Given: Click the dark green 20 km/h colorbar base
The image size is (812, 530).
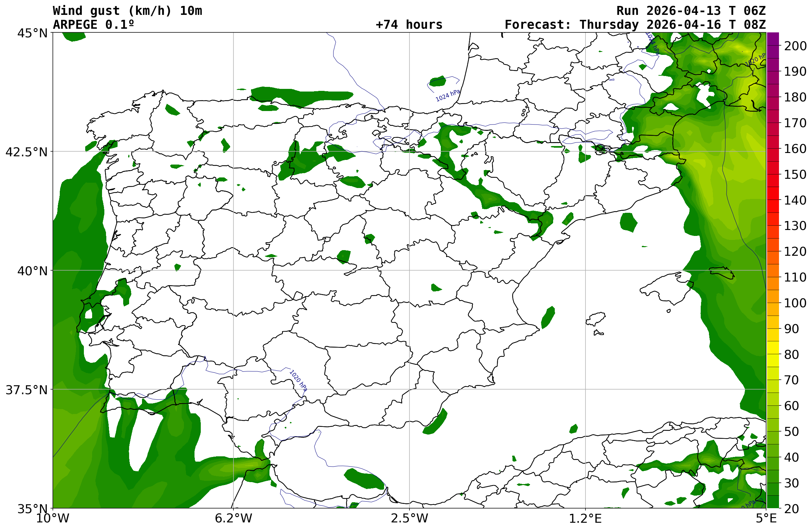Looking at the screenshot, I should (x=773, y=503).
